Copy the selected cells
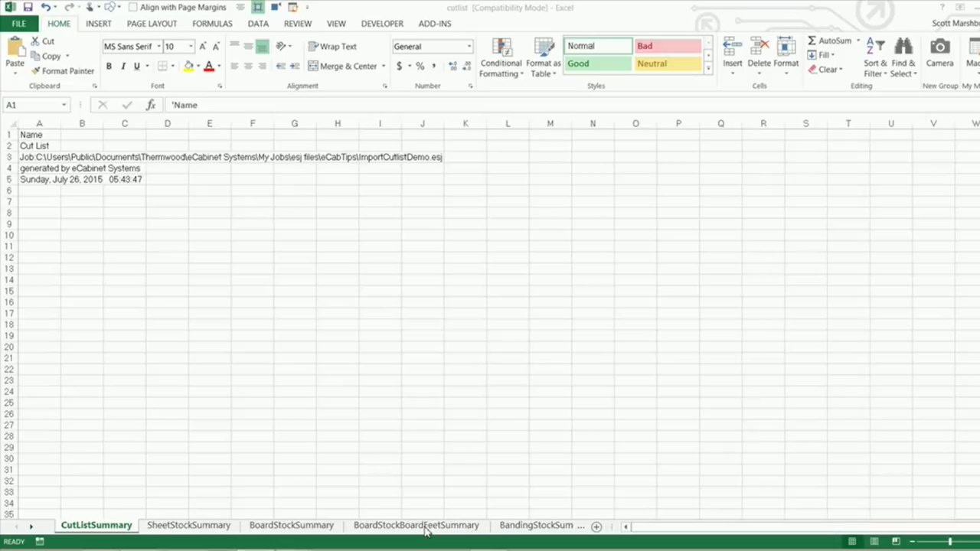The height and width of the screenshot is (551, 980). pyautogui.click(x=46, y=56)
